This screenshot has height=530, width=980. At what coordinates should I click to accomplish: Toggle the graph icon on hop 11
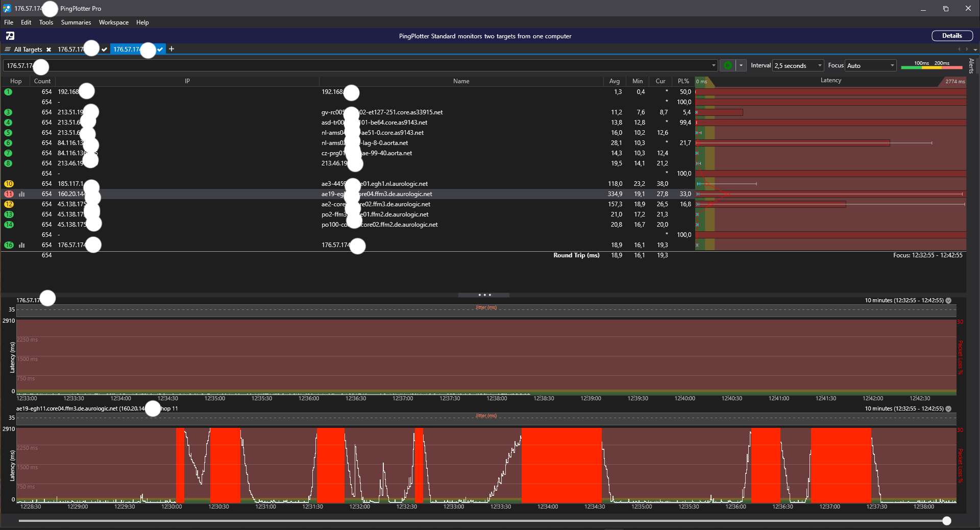pos(22,194)
